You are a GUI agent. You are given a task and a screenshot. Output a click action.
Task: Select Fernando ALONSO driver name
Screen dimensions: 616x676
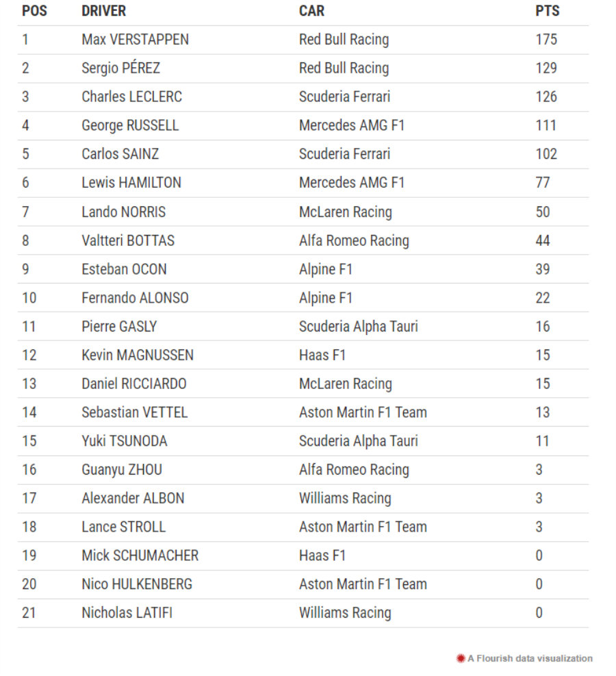coord(136,298)
